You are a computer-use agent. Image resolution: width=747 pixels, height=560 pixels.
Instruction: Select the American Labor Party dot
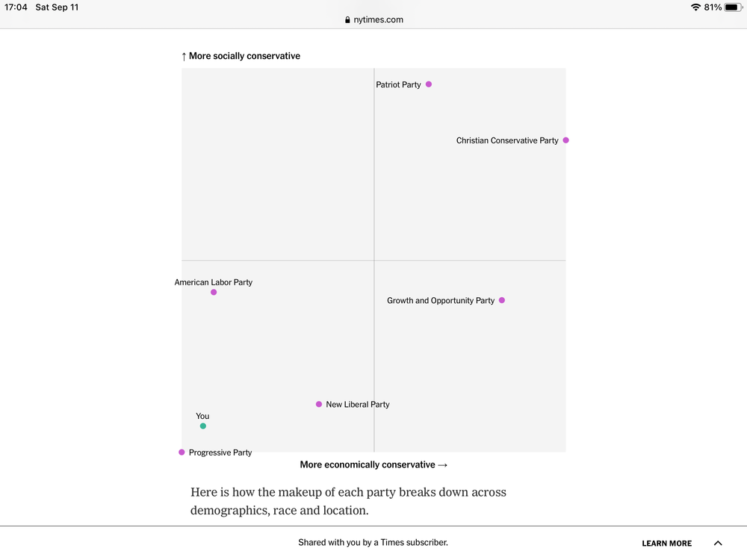214,292
